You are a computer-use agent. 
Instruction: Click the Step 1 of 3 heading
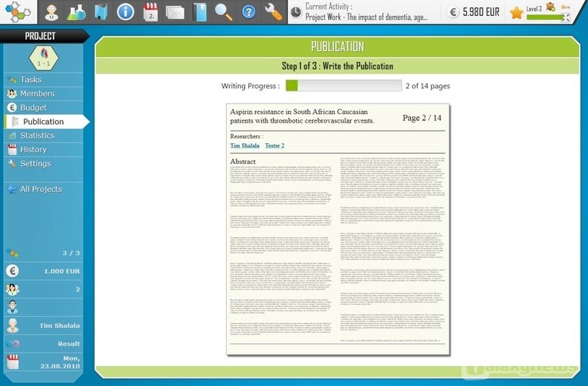(337, 66)
